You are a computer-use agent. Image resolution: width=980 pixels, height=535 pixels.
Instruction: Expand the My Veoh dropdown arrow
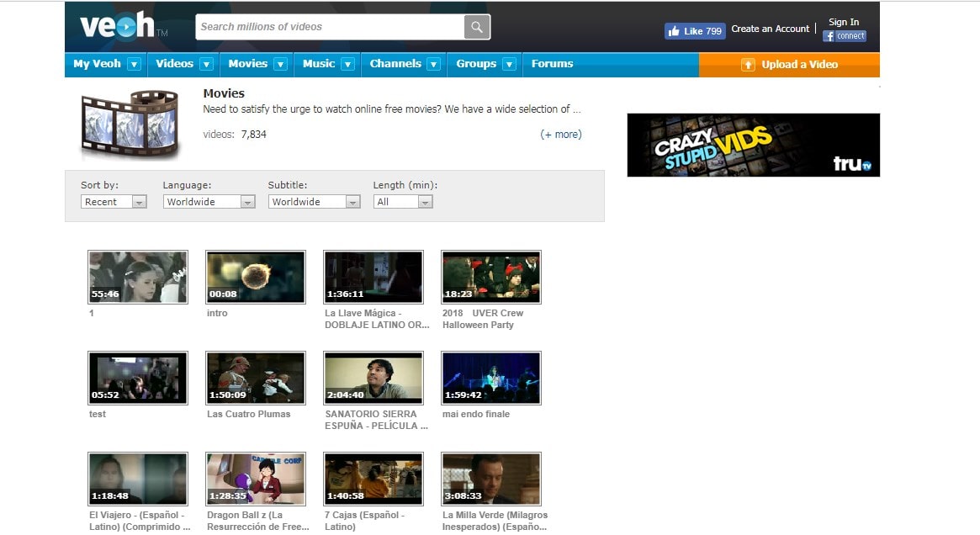click(x=134, y=64)
